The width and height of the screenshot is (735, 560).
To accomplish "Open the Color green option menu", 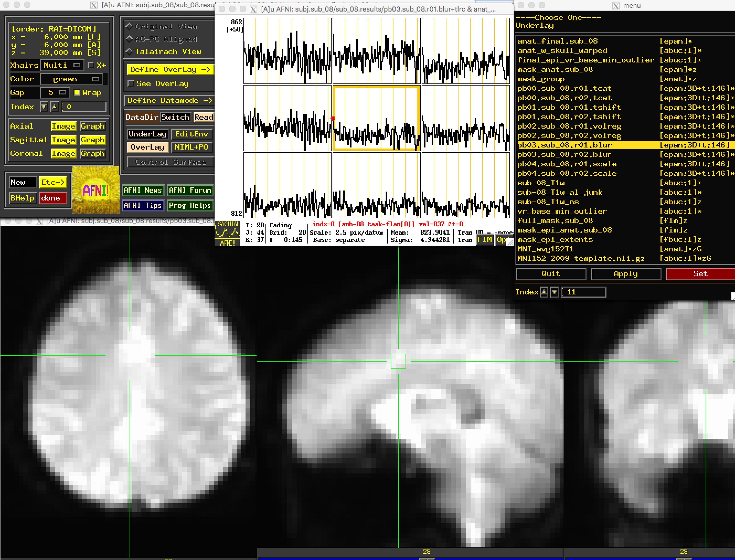I will [72, 79].
